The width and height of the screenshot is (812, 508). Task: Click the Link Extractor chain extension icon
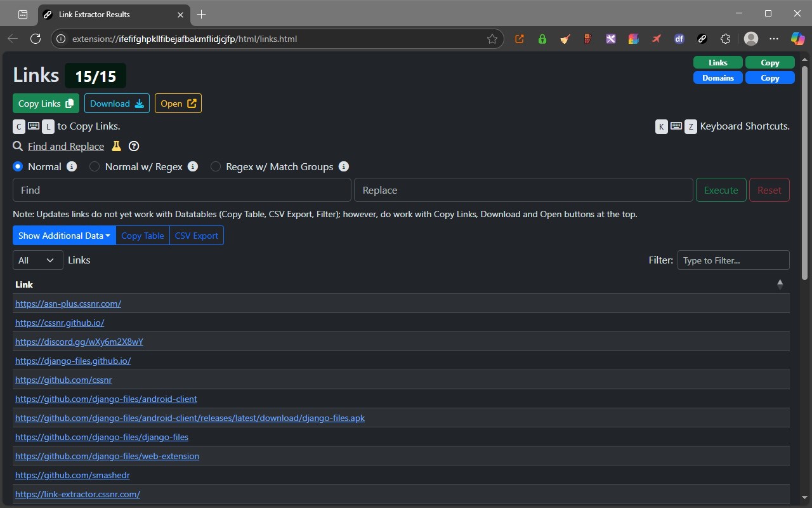coord(702,39)
